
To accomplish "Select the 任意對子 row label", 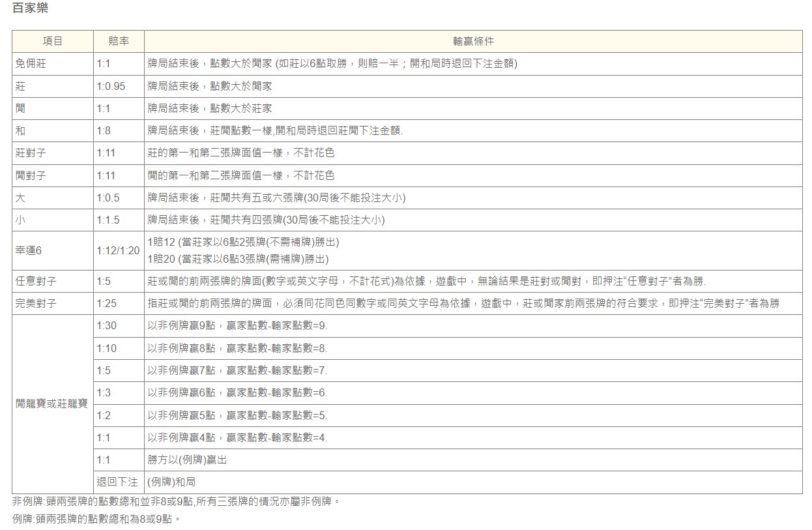I will [36, 282].
